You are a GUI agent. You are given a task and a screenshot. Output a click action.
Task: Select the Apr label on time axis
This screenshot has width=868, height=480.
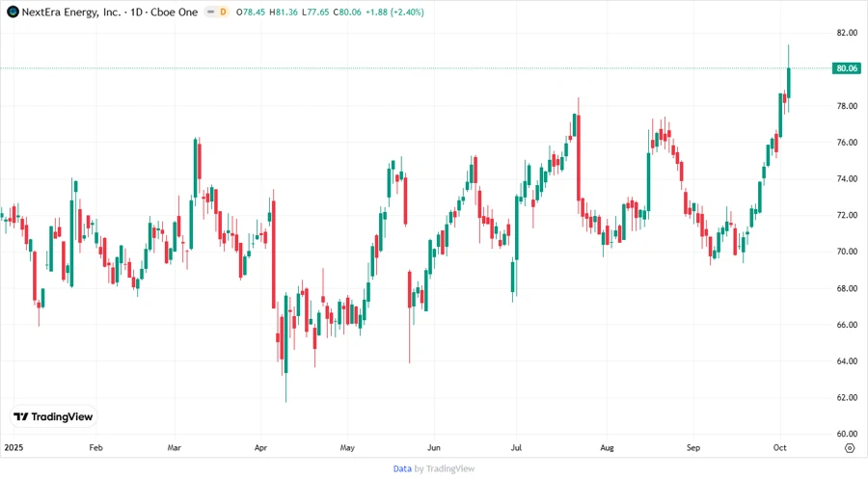coord(260,448)
